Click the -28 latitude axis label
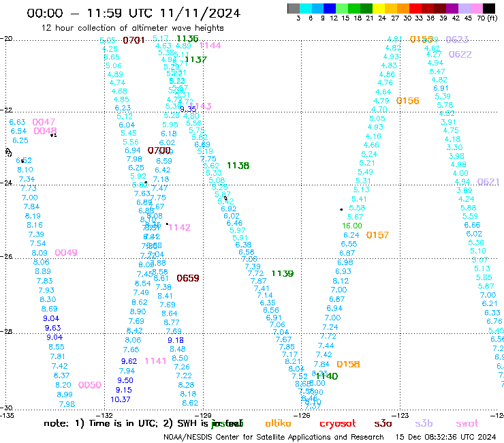The width and height of the screenshot is (504, 443). pyautogui.click(x=6, y=331)
